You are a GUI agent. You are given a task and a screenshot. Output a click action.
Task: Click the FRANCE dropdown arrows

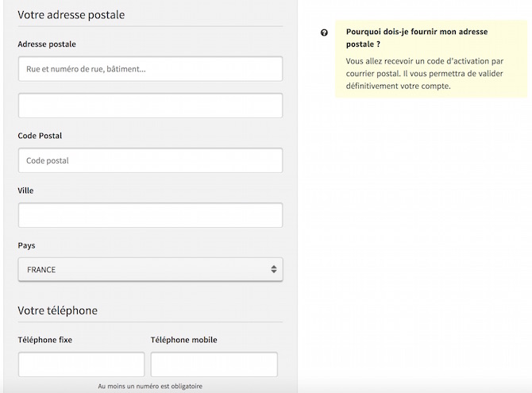(x=274, y=269)
